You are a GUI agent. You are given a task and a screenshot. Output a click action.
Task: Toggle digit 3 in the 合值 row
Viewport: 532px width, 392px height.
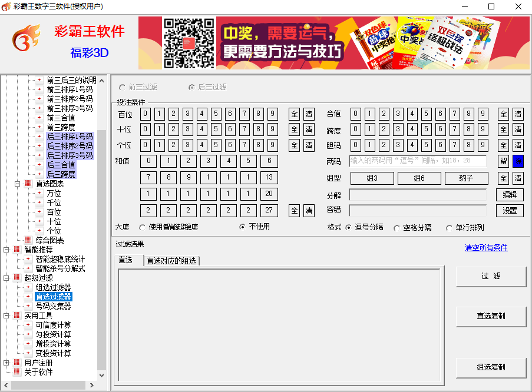point(398,114)
